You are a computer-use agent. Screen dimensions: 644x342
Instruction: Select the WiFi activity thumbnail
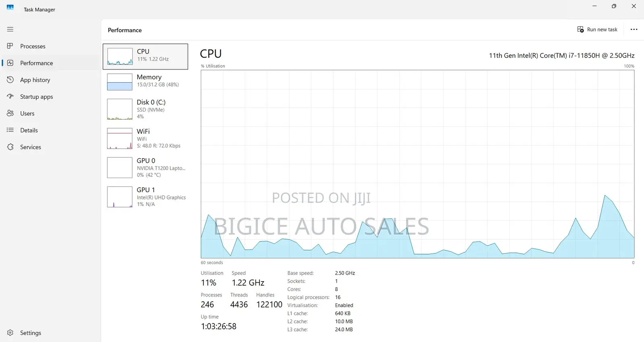point(120,139)
